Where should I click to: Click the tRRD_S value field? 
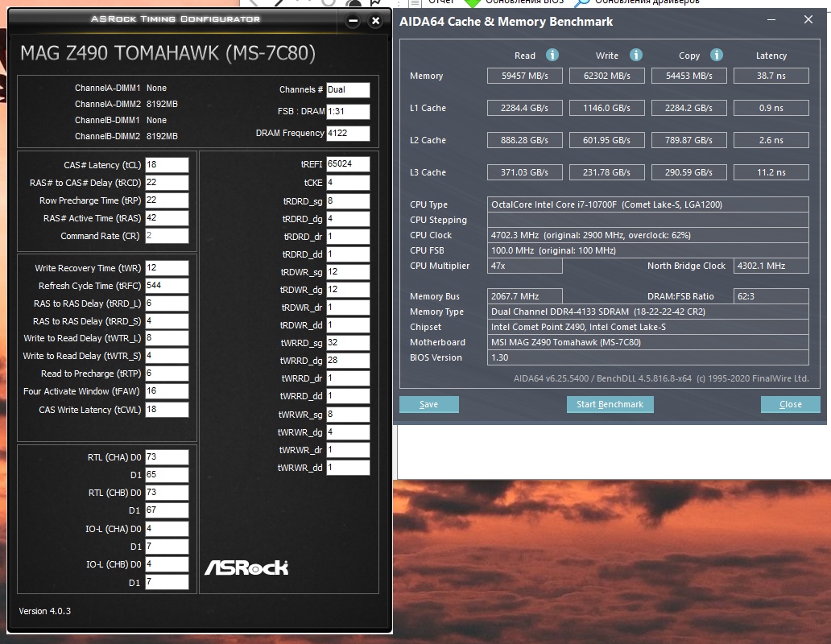(x=167, y=321)
